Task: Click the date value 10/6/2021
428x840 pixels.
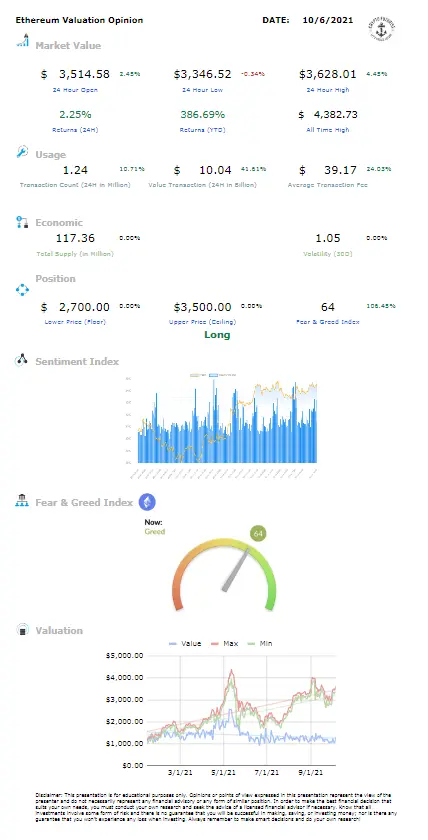Action: [x=328, y=20]
